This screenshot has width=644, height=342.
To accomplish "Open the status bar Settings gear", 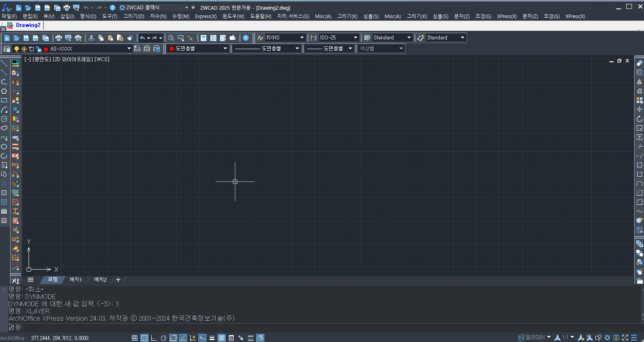I will [x=607, y=338].
